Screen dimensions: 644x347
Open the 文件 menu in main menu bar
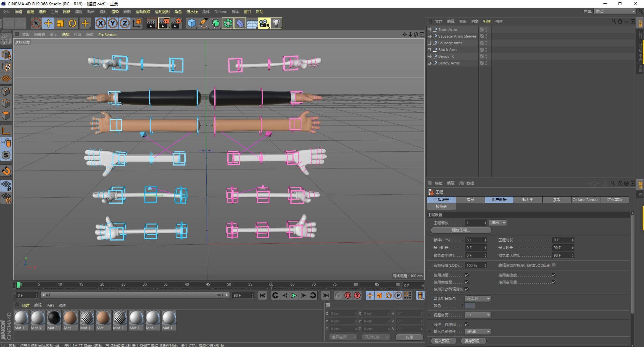pyautogui.click(x=6, y=12)
